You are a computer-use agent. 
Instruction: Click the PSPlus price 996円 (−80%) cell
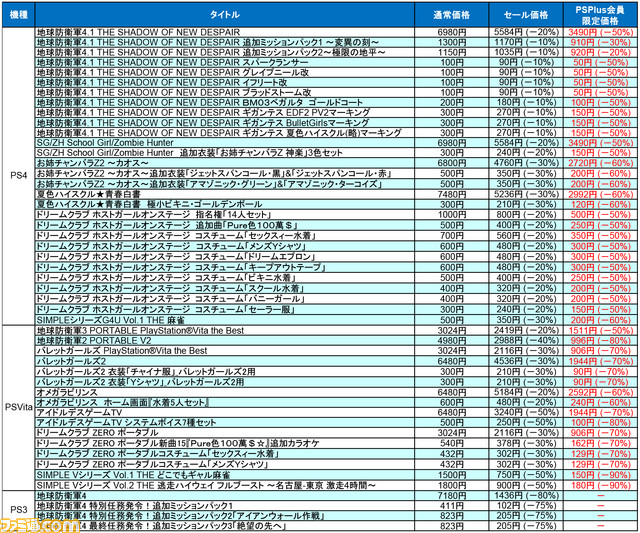click(x=600, y=341)
